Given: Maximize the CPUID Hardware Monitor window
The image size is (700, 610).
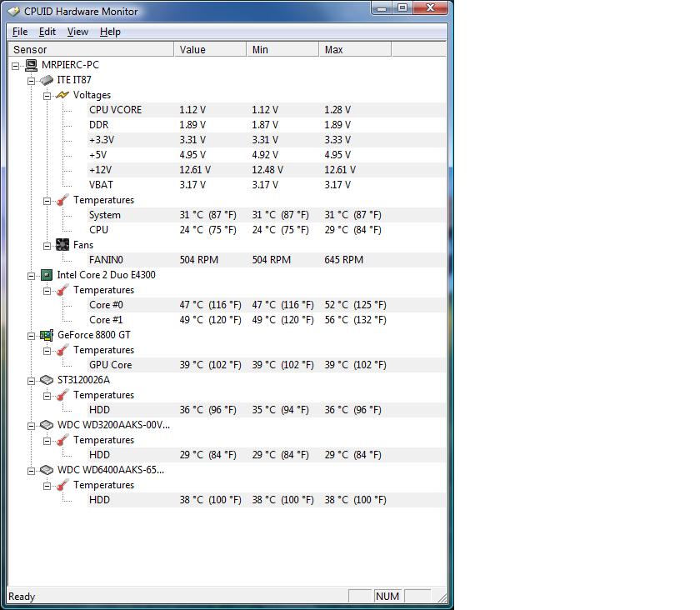Looking at the screenshot, I should point(402,8).
